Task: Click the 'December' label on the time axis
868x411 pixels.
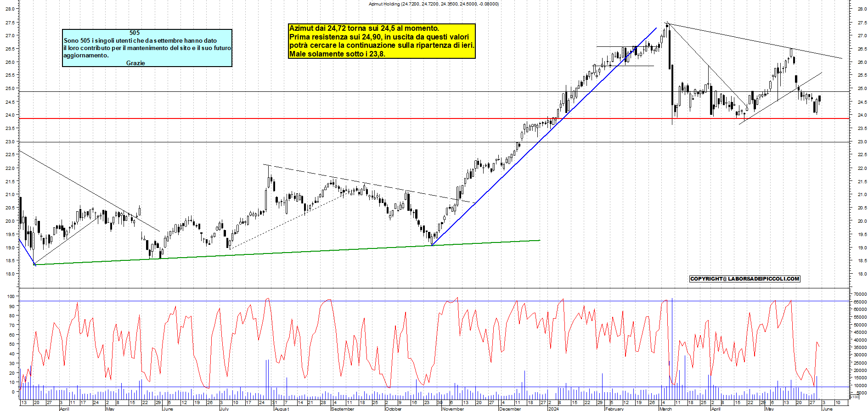Action: coord(510,409)
